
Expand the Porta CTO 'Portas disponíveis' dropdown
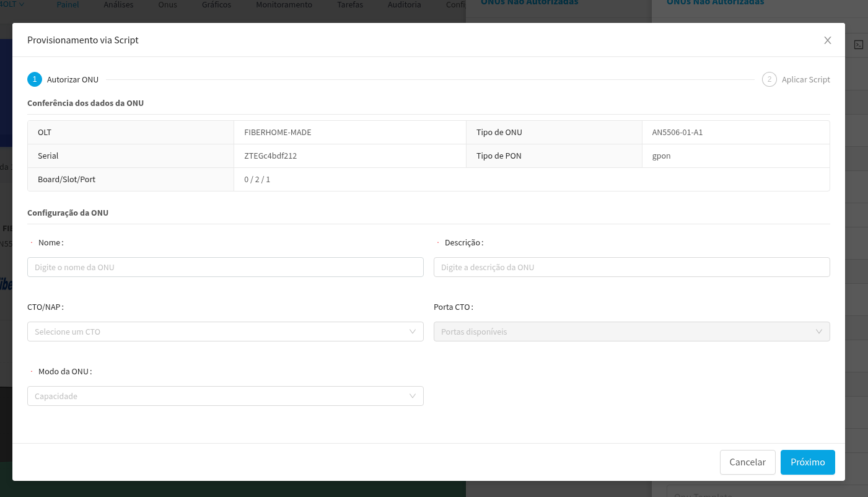631,332
